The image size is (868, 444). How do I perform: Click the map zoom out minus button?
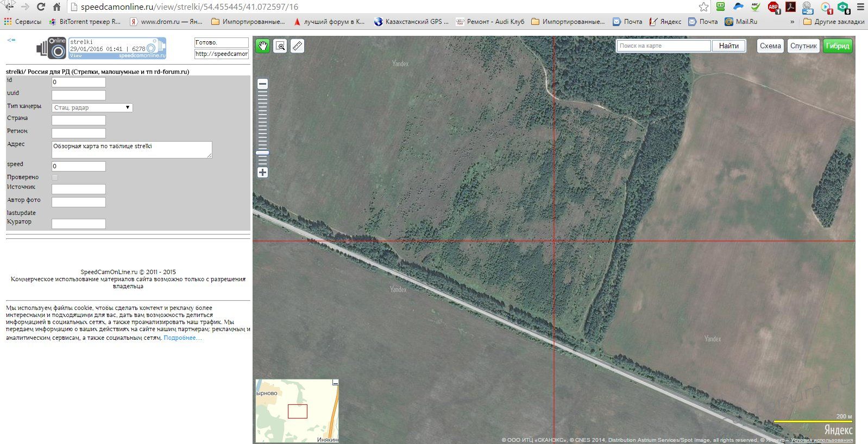pos(262,84)
